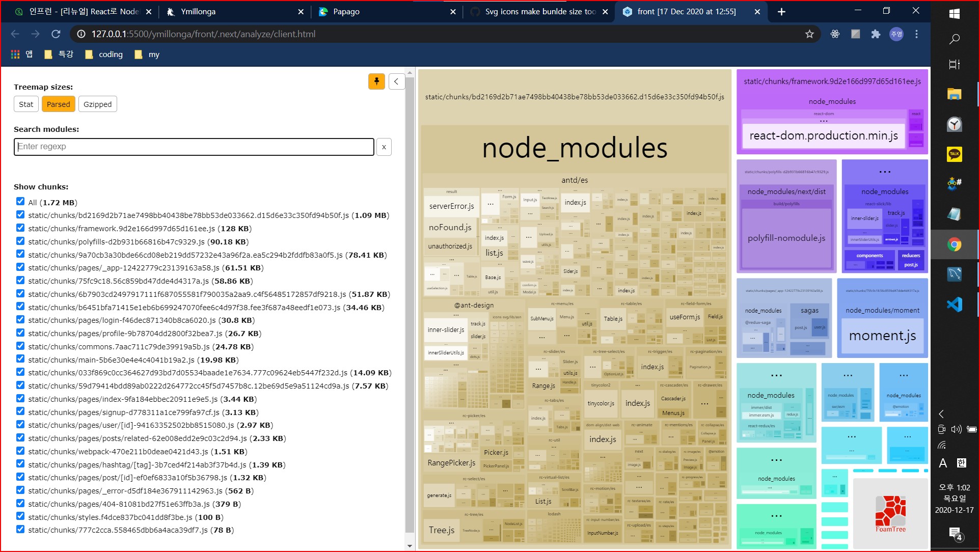Open MySQL Workbench from the taskbar
Image resolution: width=980 pixels, height=552 pixels.
955,274
